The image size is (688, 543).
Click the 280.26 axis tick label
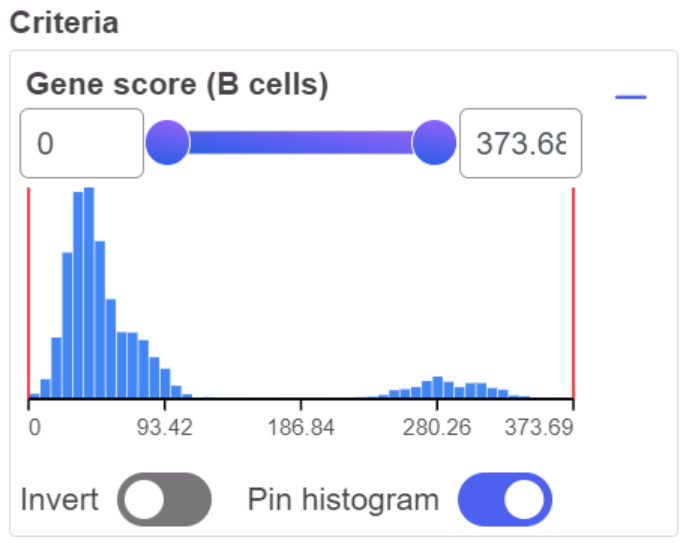437,427
